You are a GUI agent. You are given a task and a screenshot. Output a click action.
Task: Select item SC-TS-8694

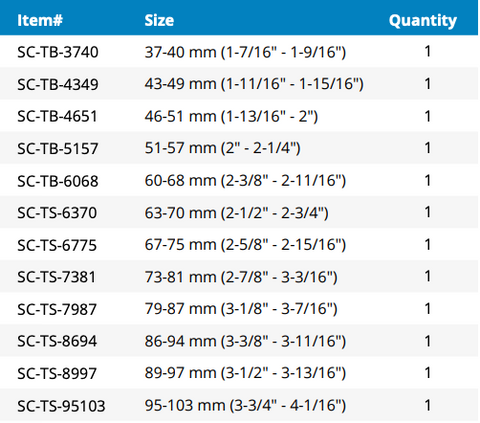(57, 341)
